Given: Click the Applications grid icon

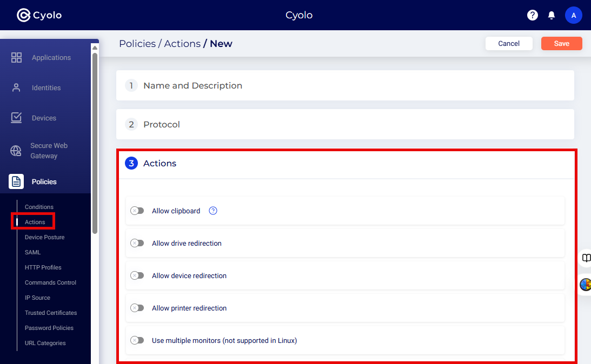Looking at the screenshot, I should pyautogui.click(x=16, y=58).
